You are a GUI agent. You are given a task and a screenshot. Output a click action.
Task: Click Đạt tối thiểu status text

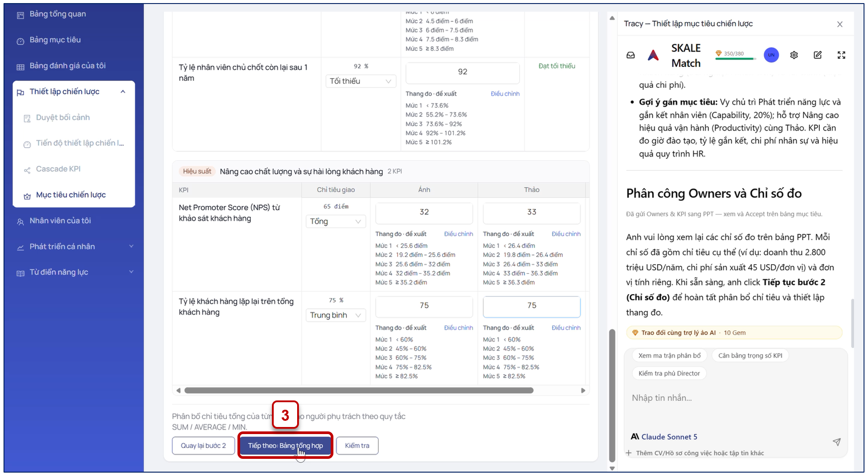(557, 66)
